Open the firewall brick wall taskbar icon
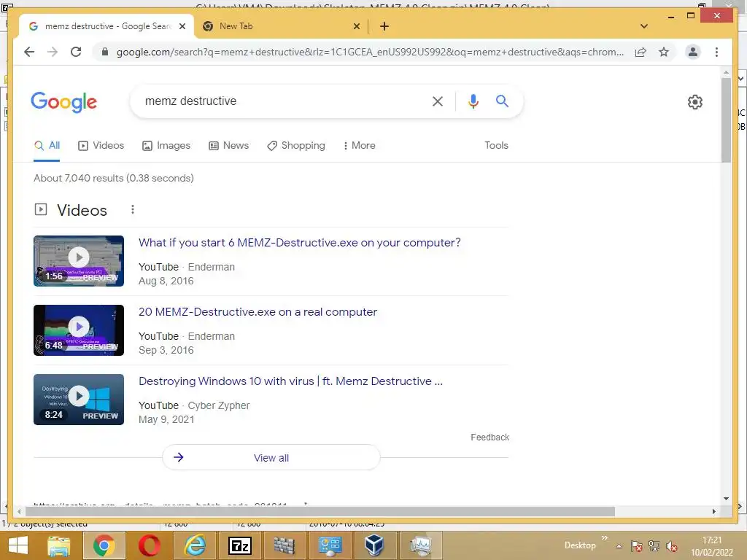747x560 pixels. tap(285, 545)
